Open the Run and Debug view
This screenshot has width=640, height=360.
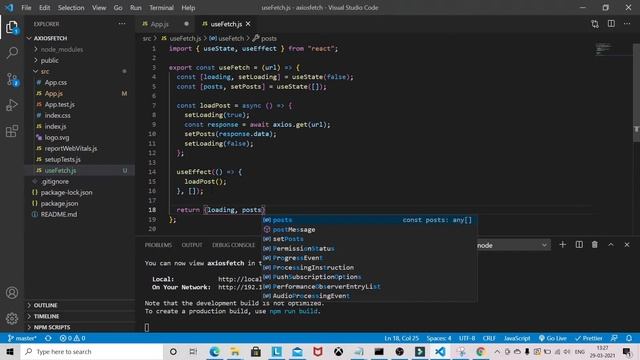pos(12,105)
